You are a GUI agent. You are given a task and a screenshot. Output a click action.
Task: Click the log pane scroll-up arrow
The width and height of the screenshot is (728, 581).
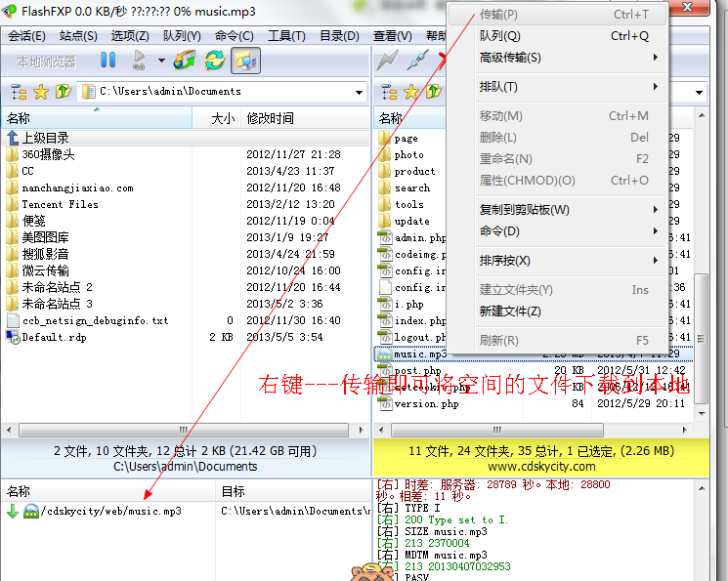coord(702,488)
